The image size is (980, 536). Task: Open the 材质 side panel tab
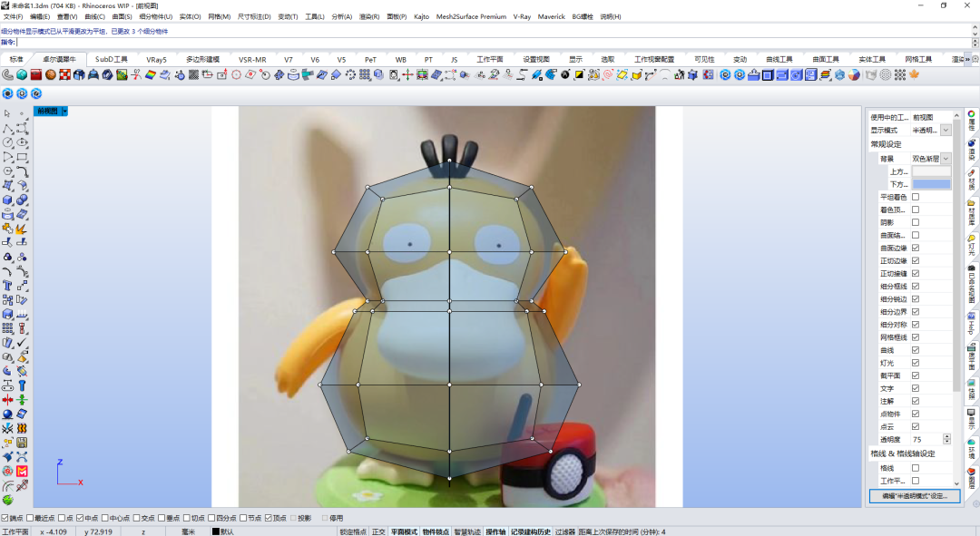pos(972,180)
